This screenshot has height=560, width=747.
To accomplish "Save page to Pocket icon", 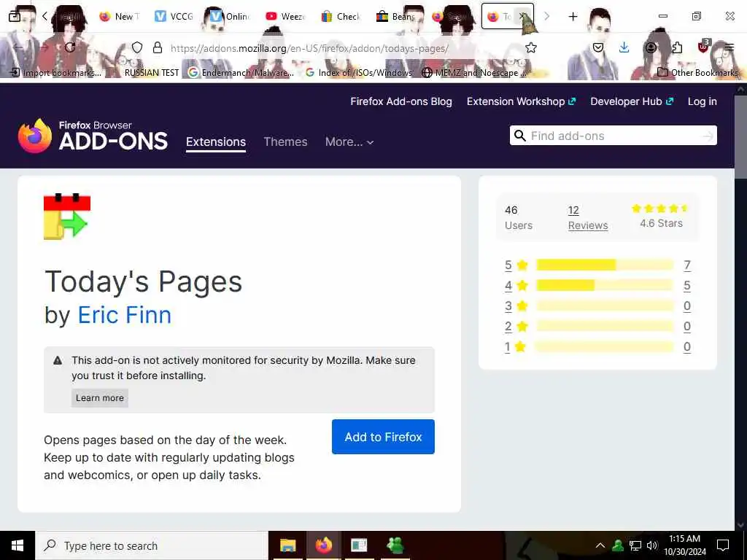I will (x=598, y=47).
